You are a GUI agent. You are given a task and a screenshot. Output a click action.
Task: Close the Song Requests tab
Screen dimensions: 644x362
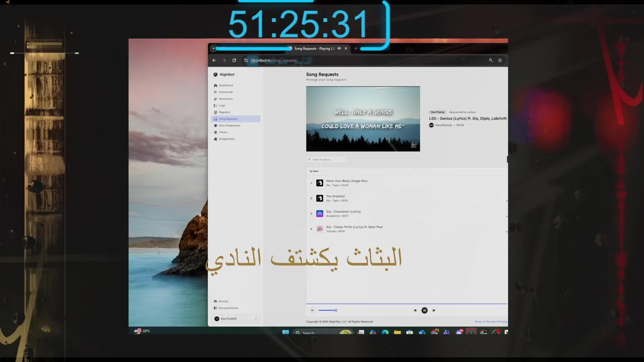click(x=346, y=49)
